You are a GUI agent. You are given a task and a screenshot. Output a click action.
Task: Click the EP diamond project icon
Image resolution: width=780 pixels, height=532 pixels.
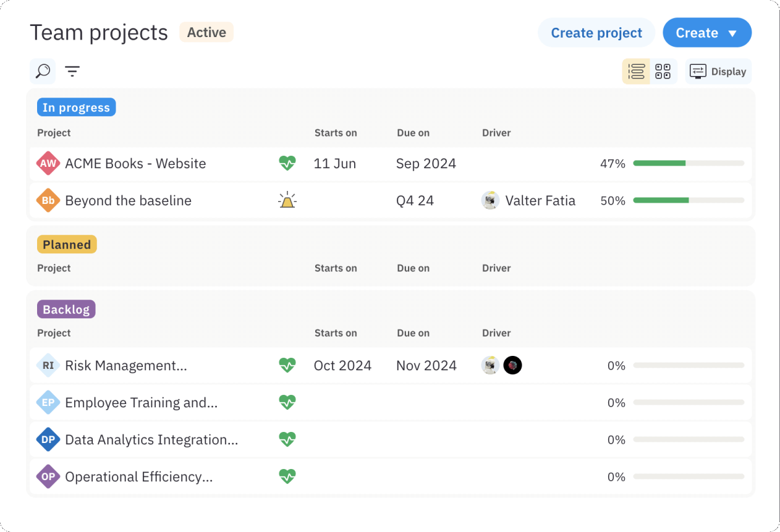coord(48,403)
